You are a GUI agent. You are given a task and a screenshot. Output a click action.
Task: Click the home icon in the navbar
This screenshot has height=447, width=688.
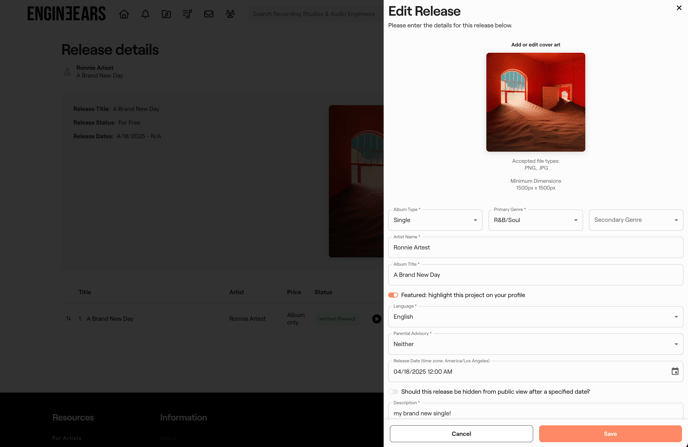(124, 14)
